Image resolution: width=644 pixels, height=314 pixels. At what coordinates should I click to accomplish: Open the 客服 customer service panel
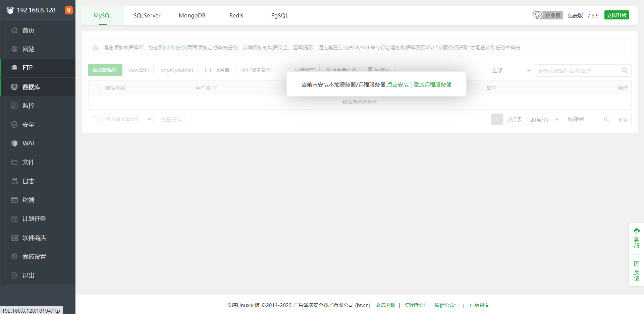click(x=637, y=239)
